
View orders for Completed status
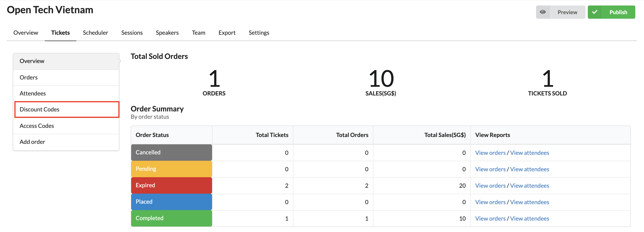tap(490, 219)
